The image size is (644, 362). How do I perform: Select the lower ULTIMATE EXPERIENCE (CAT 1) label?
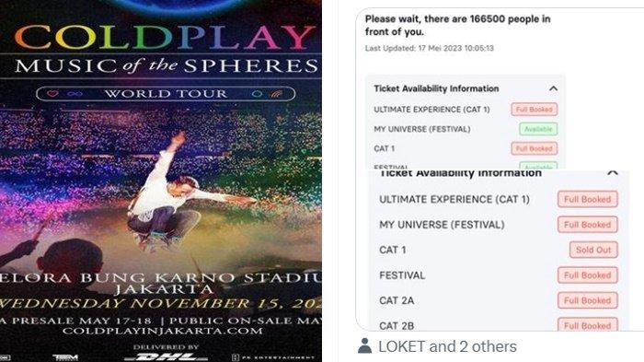[x=454, y=200]
